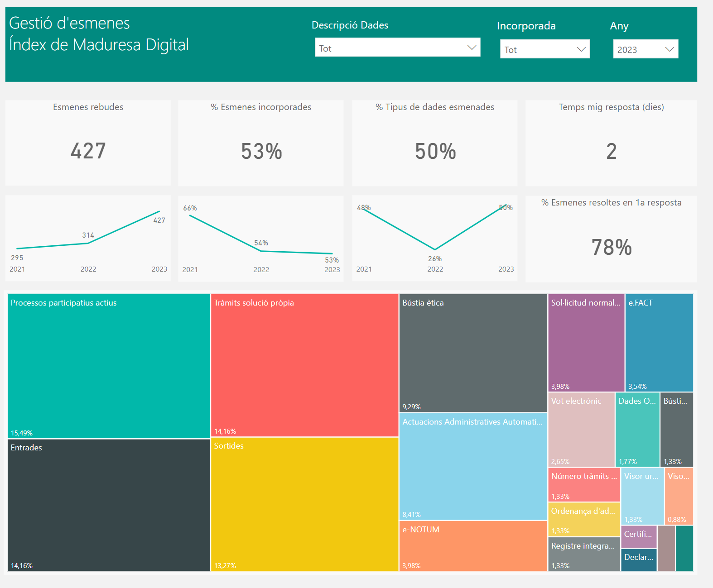The width and height of the screenshot is (713, 588).
Task: Select the Entrades treemap block
Action: point(109,505)
